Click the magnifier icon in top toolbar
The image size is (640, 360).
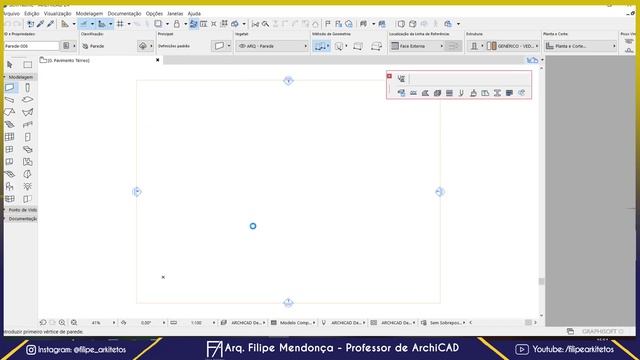pos(265,24)
